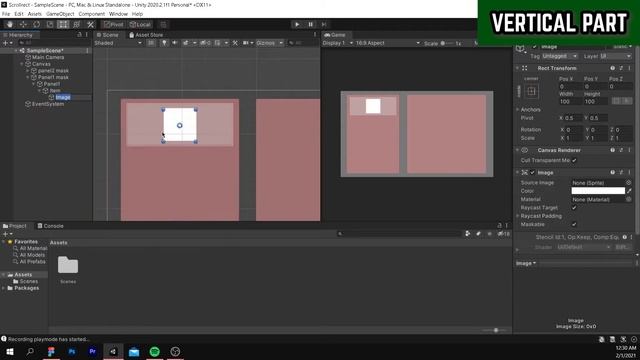Open the Layer UI dropdown

tap(616, 56)
